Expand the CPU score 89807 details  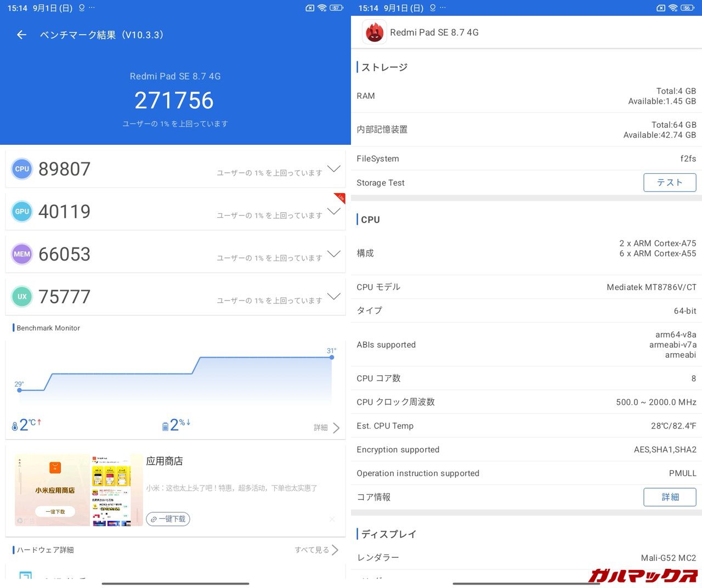[x=333, y=169]
